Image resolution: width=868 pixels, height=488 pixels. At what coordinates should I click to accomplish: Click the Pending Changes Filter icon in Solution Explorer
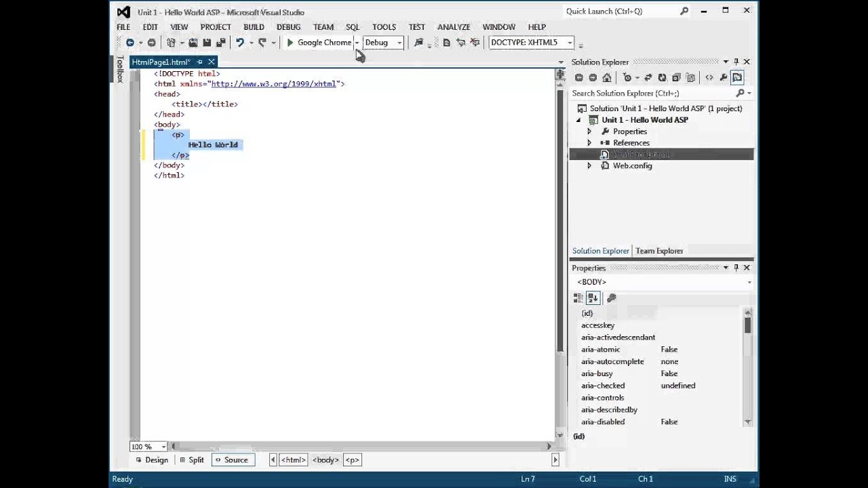click(x=627, y=78)
